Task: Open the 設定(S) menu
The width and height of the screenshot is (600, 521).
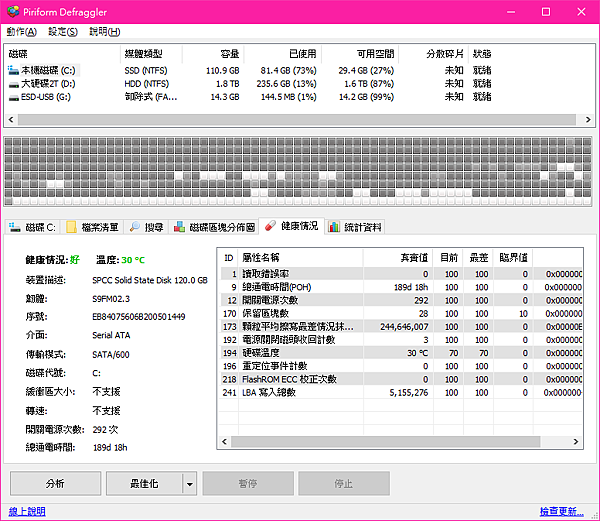Action: 63,32
